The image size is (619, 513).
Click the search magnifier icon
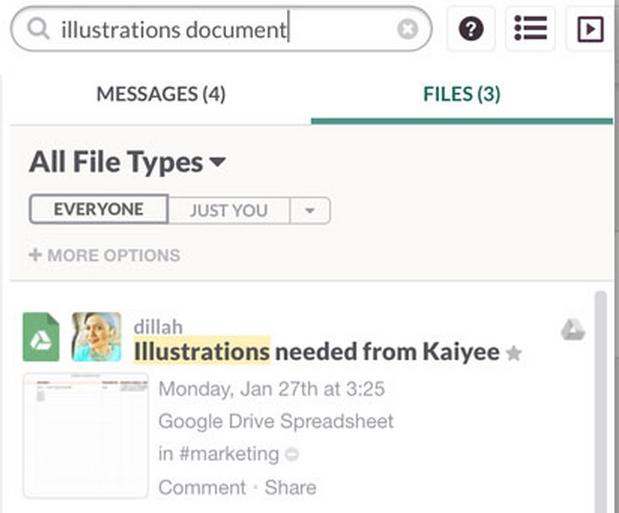[x=38, y=29]
